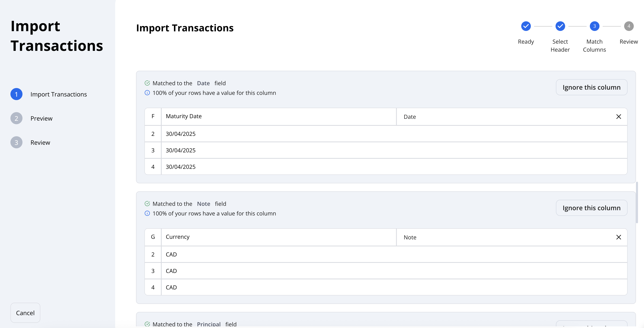Cancel the import

coord(25,313)
